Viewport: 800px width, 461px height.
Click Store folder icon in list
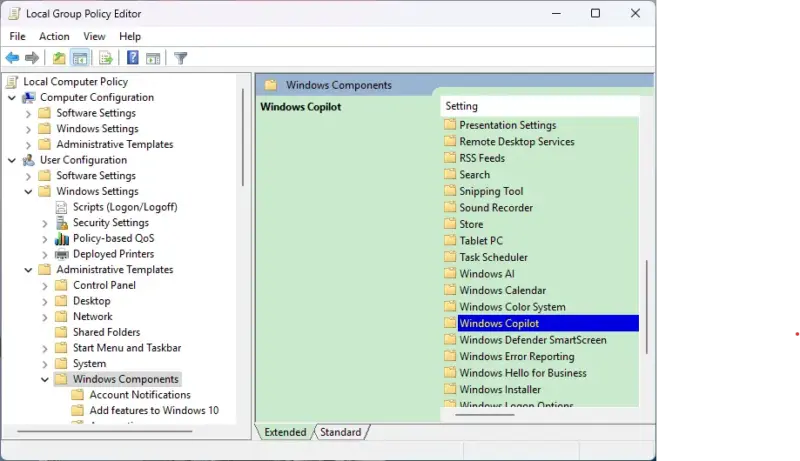(449, 224)
